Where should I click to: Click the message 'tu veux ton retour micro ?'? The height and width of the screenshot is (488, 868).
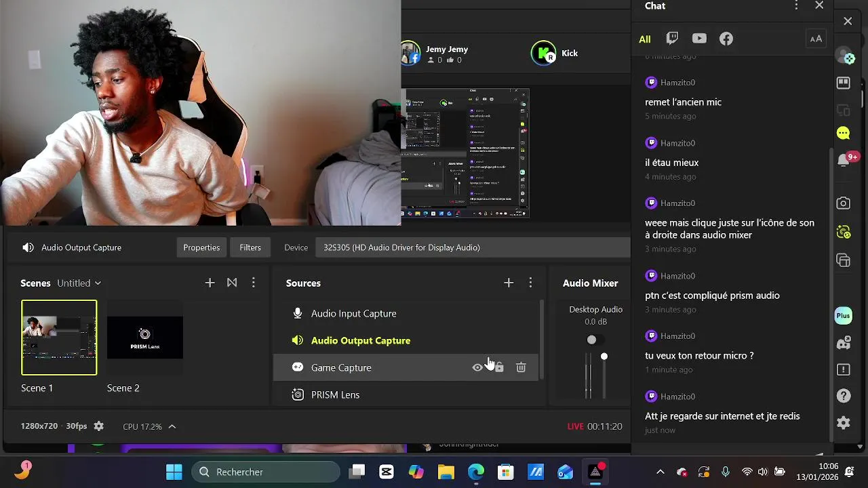699,356
